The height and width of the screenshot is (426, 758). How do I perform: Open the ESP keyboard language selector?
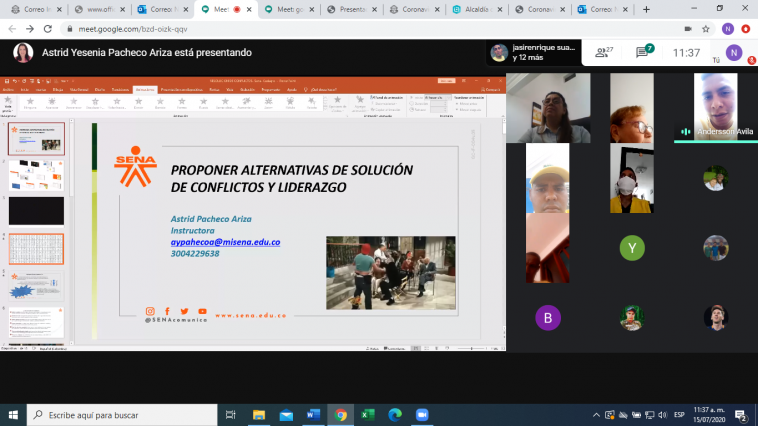677,415
